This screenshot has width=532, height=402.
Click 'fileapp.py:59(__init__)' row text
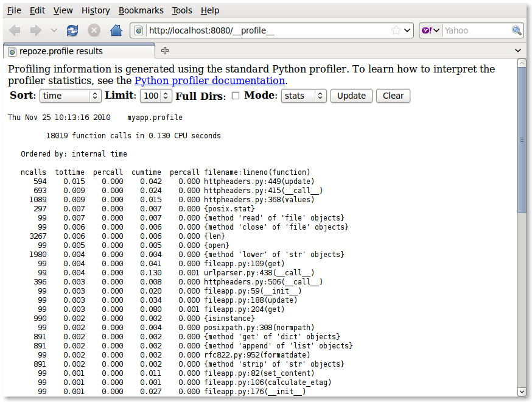[253, 291]
